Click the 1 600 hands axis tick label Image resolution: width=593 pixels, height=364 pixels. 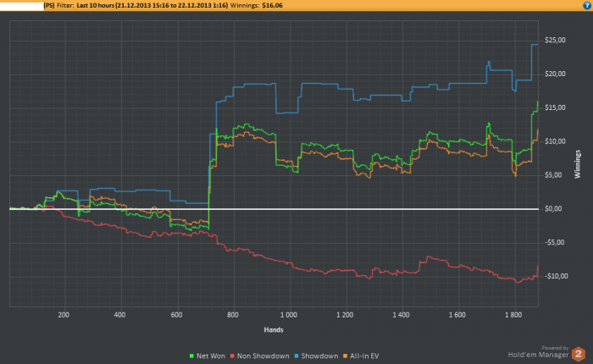(457, 315)
